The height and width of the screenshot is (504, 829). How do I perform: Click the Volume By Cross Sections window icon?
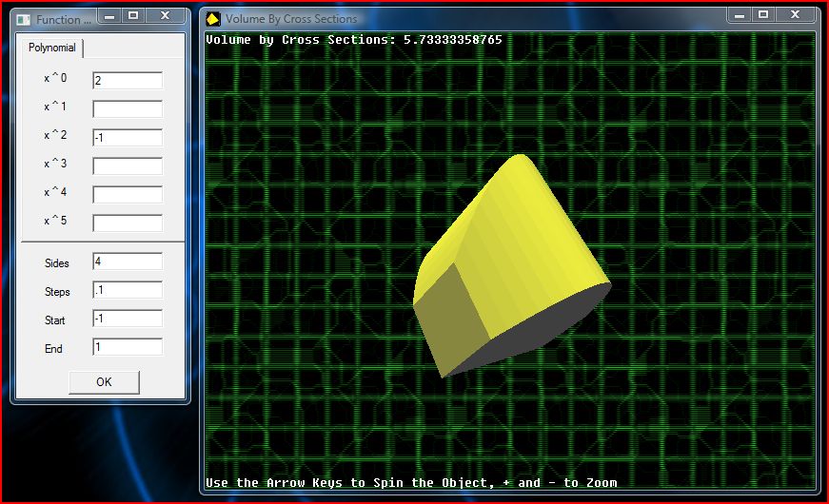212,19
